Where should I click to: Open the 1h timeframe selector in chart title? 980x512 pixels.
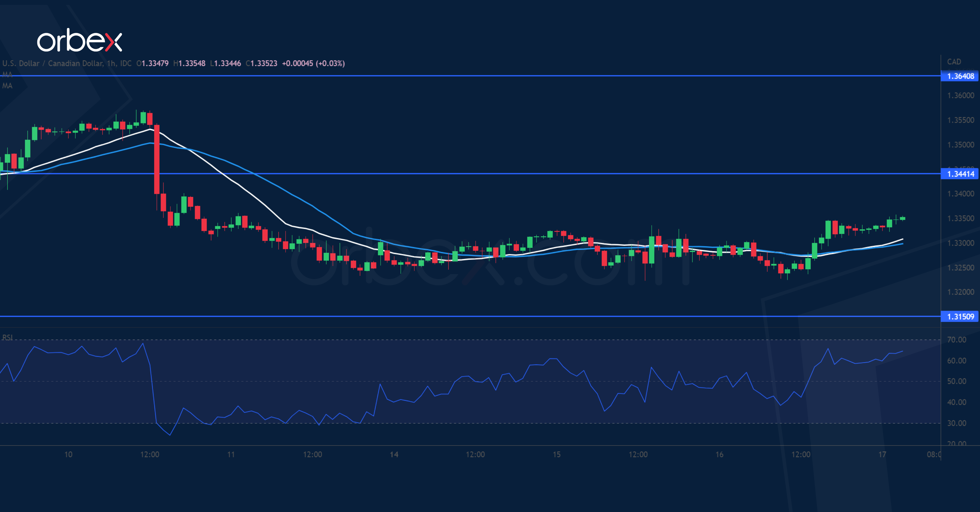pyautogui.click(x=112, y=63)
